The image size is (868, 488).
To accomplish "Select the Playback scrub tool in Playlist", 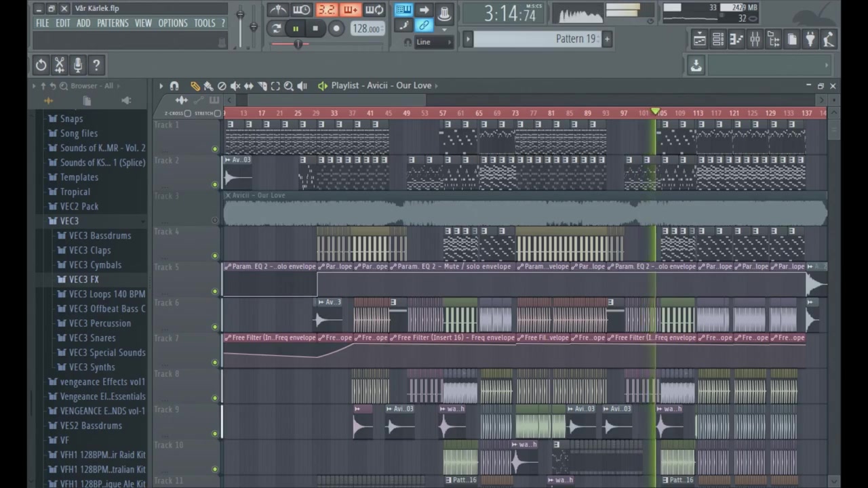I will point(302,86).
